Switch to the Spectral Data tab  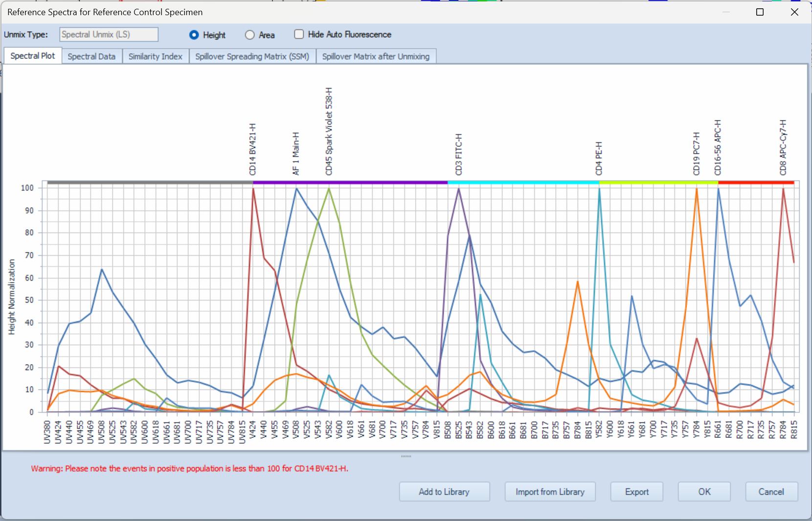[x=91, y=56]
